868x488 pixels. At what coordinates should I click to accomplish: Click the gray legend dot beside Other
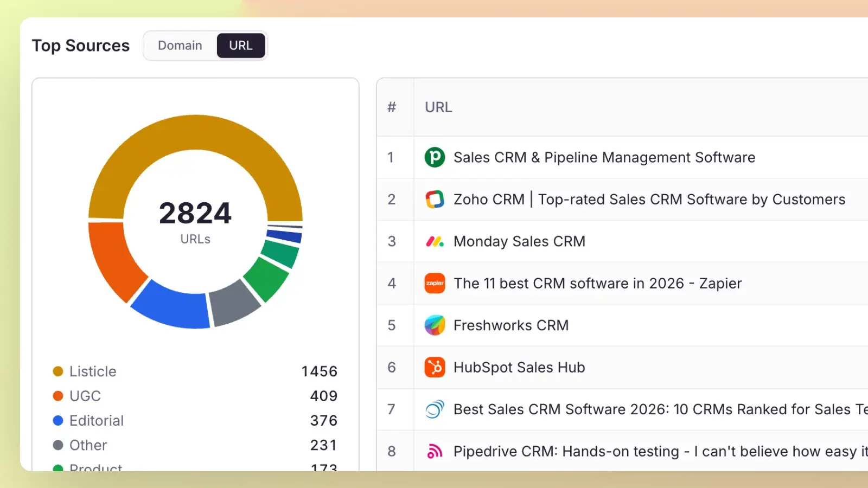58,445
